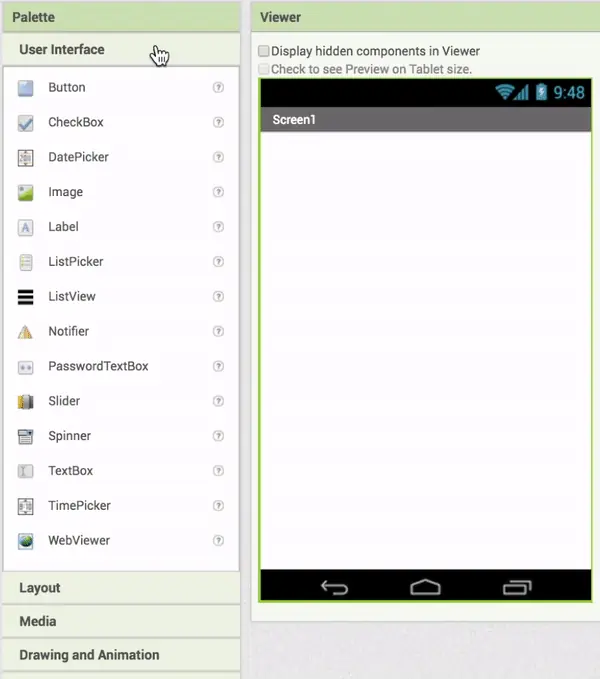Screen dimensions: 600x679
Task: Open help for TextBox component
Action: [218, 471]
